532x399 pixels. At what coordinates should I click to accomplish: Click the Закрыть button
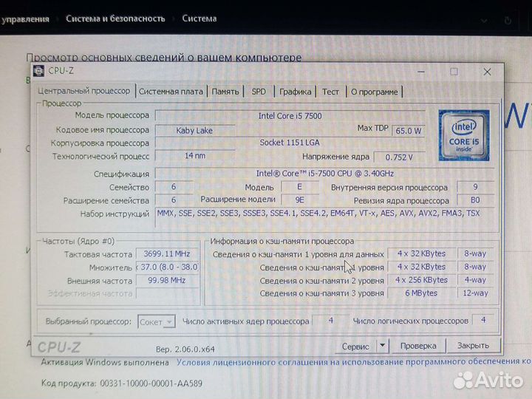[473, 345]
